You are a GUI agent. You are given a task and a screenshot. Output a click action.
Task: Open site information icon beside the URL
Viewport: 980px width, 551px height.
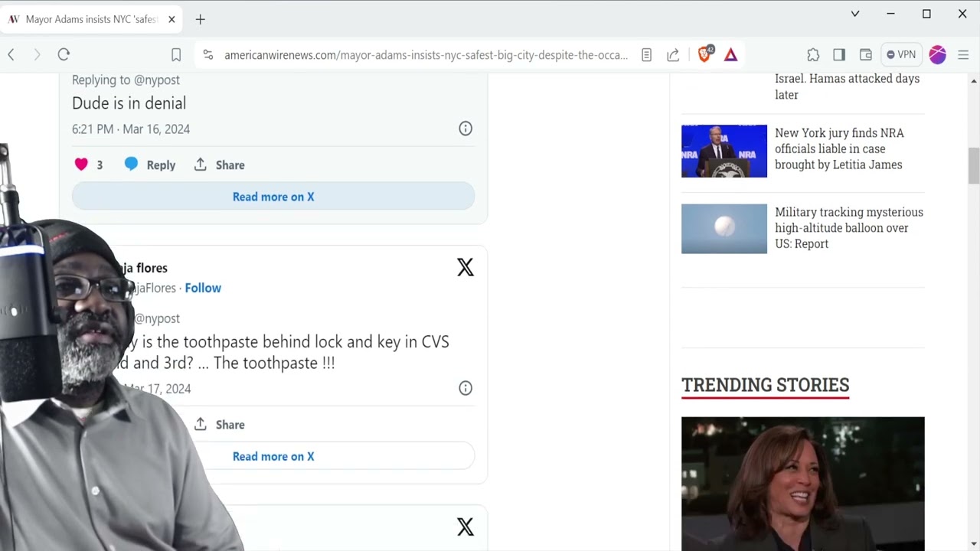207,54
